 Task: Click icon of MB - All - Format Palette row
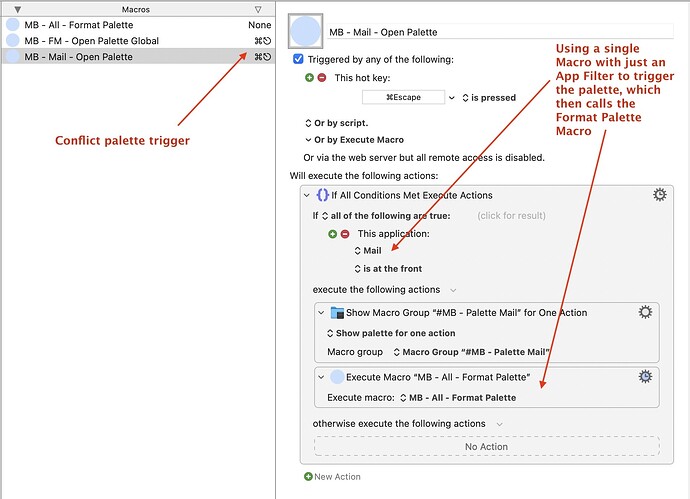click(13, 25)
